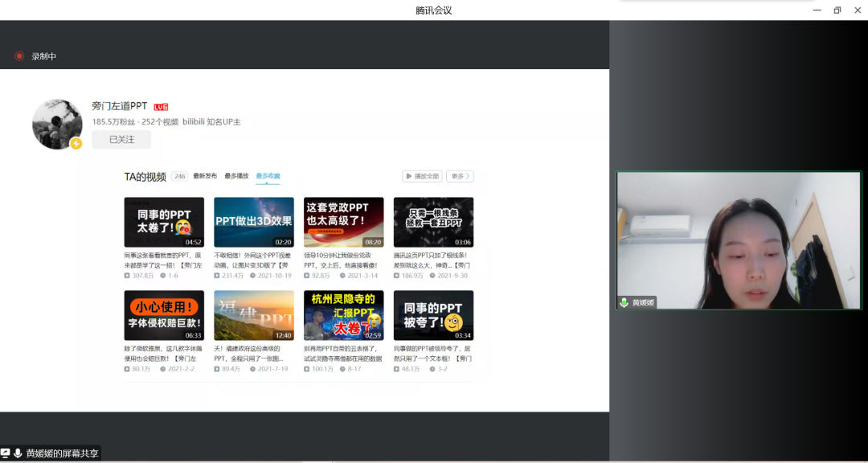Restore the 腾讯会议 window using the title bar button

pos(837,10)
